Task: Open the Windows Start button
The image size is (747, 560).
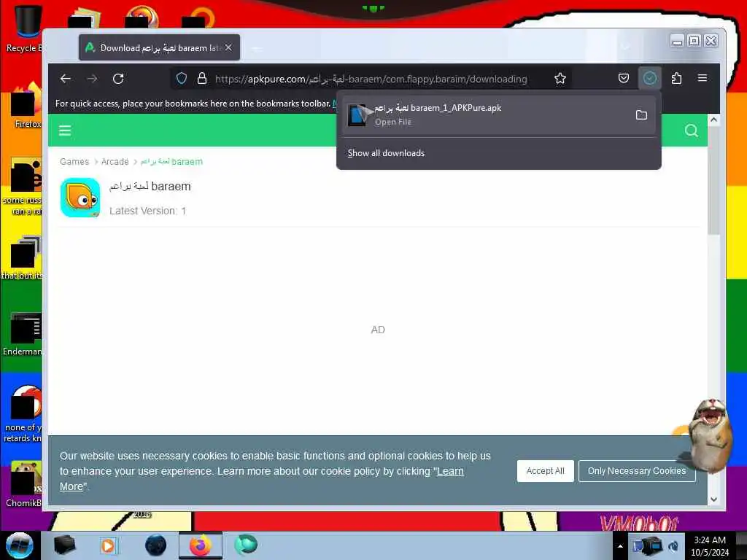Action: click(20, 545)
